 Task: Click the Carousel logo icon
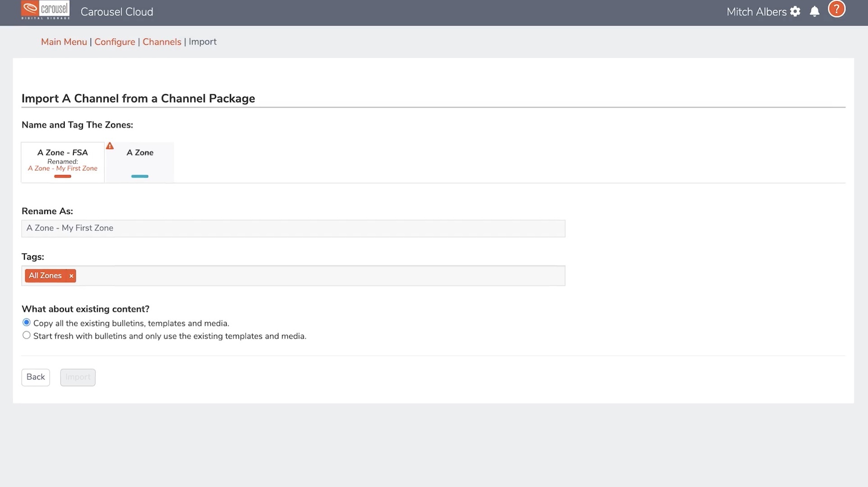pyautogui.click(x=45, y=10)
